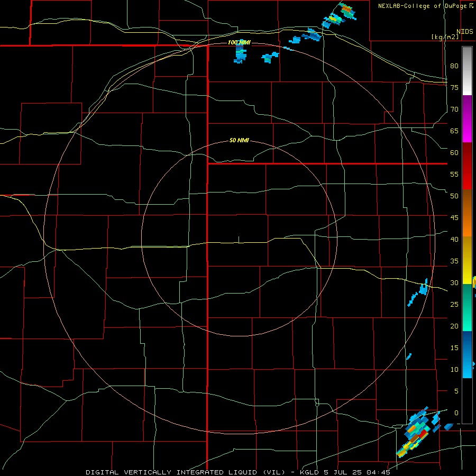Click the 45 value on the color scale

[454, 218]
